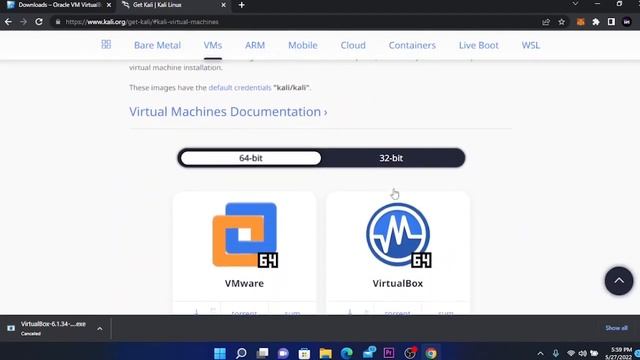The height and width of the screenshot is (360, 640).
Task: Close the Get Kali tab
Action: (x=223, y=5)
